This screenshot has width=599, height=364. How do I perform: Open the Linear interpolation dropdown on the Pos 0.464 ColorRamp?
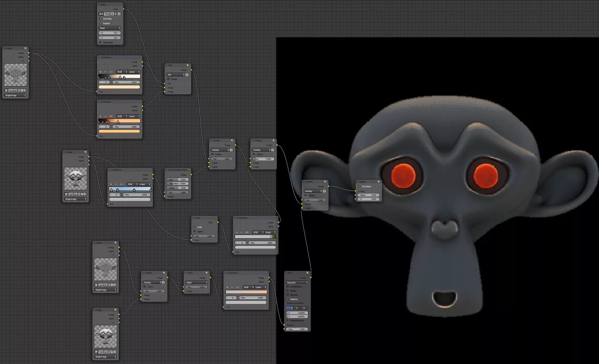[x=134, y=116]
